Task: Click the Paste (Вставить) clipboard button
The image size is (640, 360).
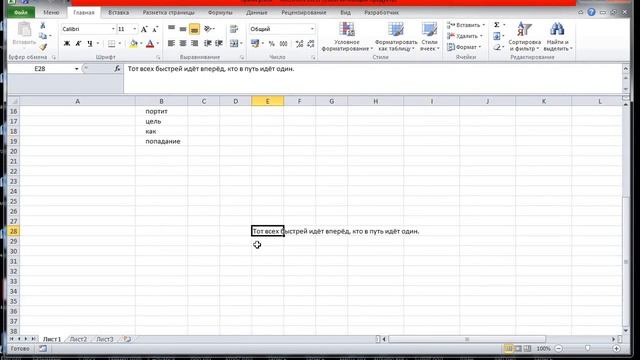Action: point(24,35)
